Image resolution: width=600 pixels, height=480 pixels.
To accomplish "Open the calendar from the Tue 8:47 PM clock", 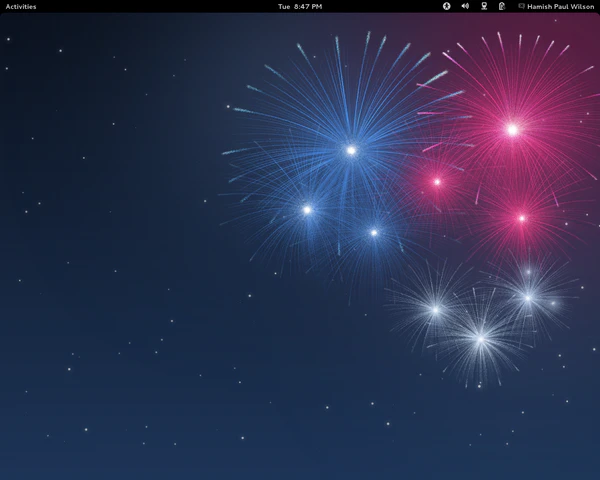I will click(299, 6).
